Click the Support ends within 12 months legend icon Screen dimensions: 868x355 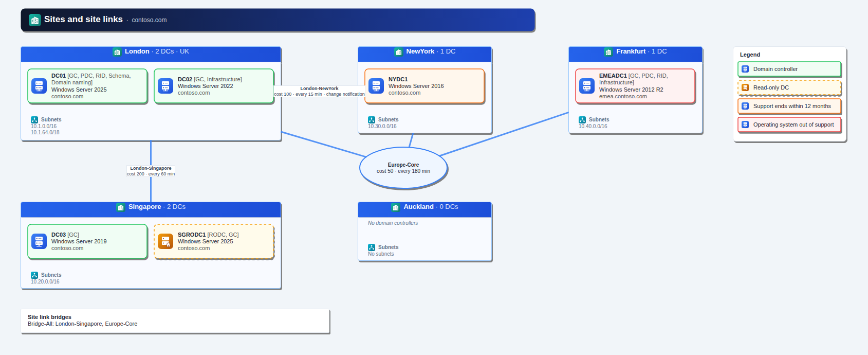745,106
